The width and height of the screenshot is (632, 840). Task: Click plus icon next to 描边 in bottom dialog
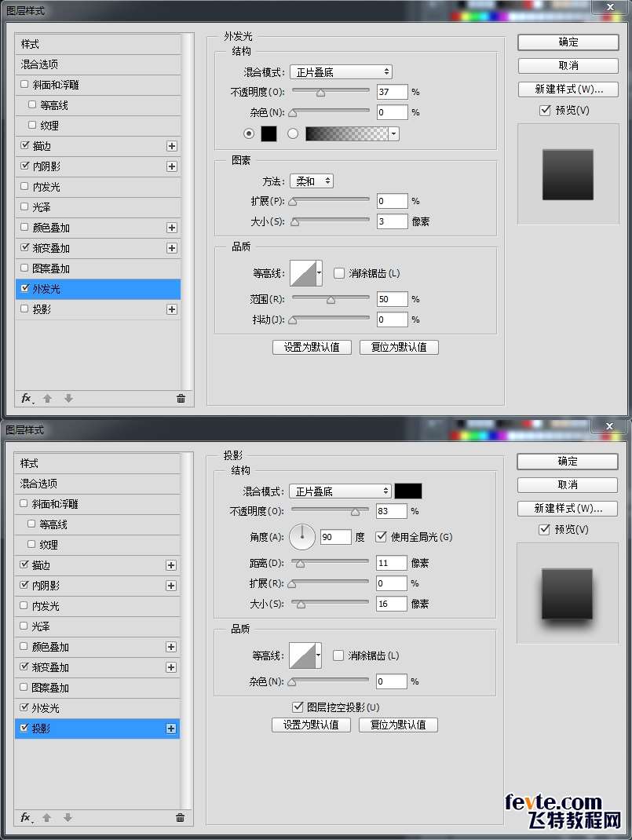[171, 565]
